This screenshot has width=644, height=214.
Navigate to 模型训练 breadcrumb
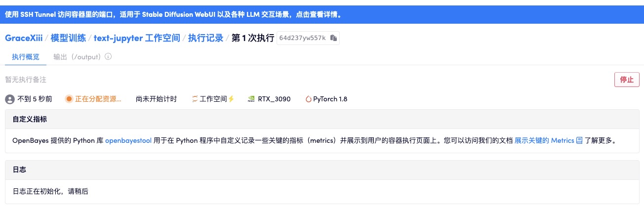68,38
